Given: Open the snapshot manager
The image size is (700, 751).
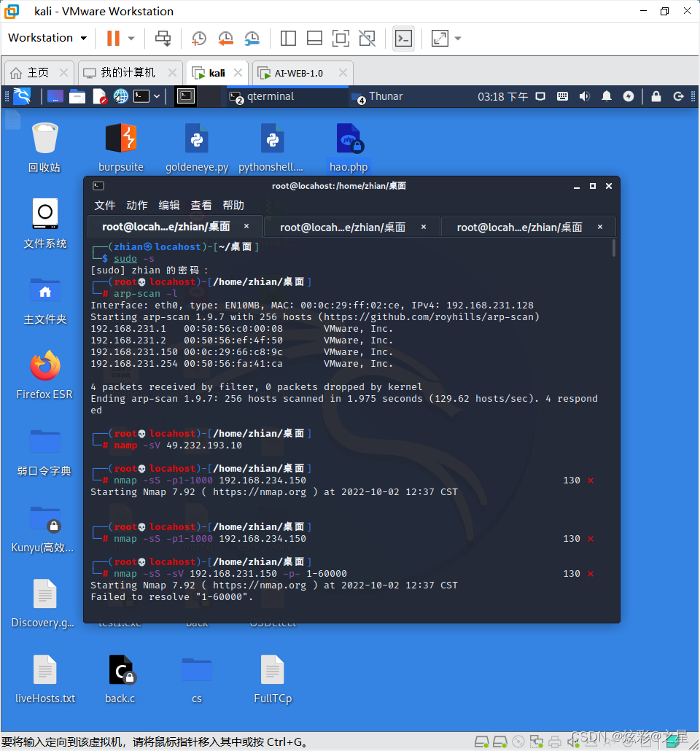Looking at the screenshot, I should tap(252, 38).
